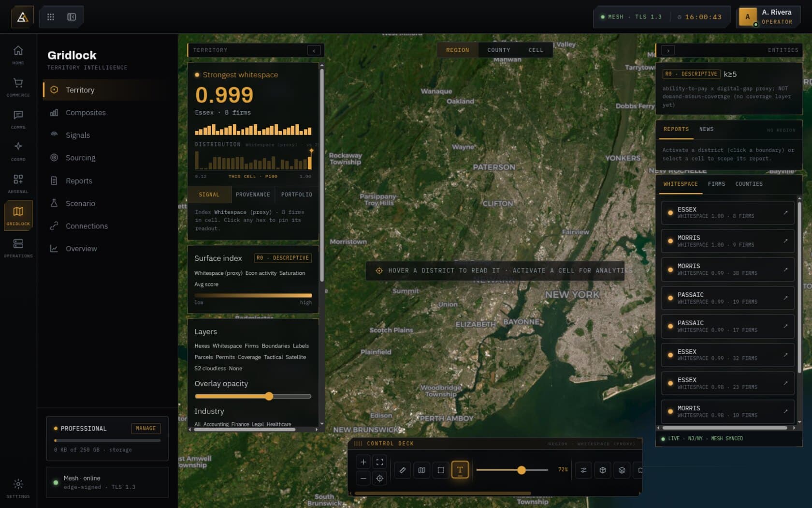Screen dimensions: 812x508
Task: Select the Essex 32 firms entity row
Action: pos(727,355)
